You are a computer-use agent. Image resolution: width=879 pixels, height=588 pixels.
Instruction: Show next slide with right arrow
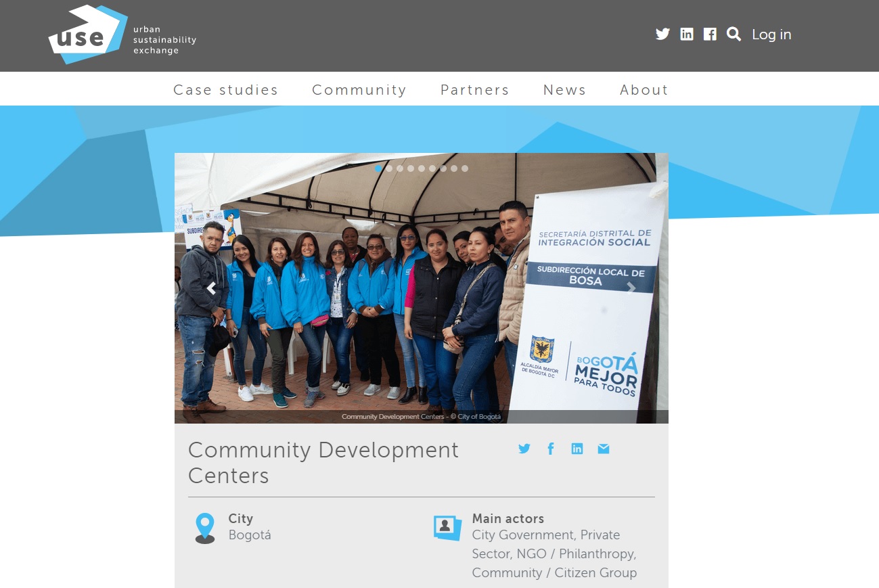[x=631, y=289]
